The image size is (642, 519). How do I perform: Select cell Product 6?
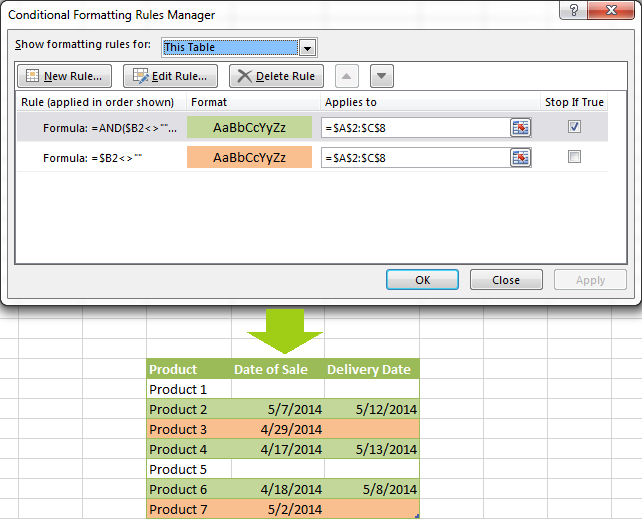pyautogui.click(x=189, y=490)
